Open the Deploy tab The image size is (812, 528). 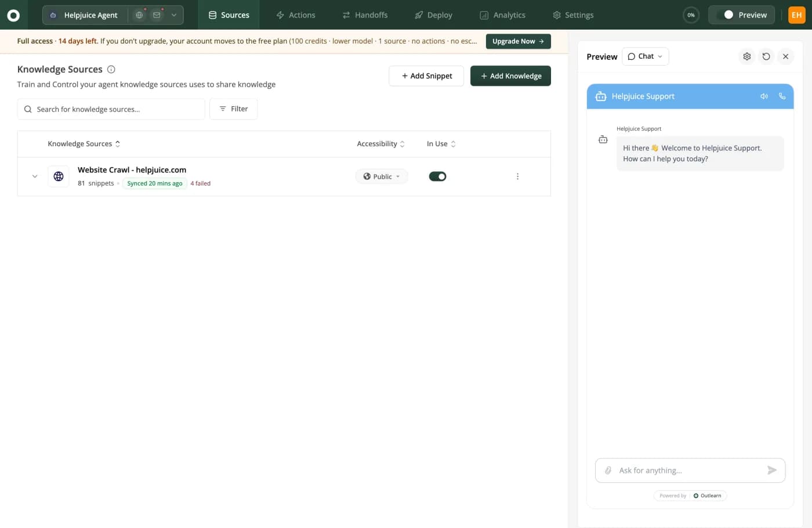coord(433,15)
